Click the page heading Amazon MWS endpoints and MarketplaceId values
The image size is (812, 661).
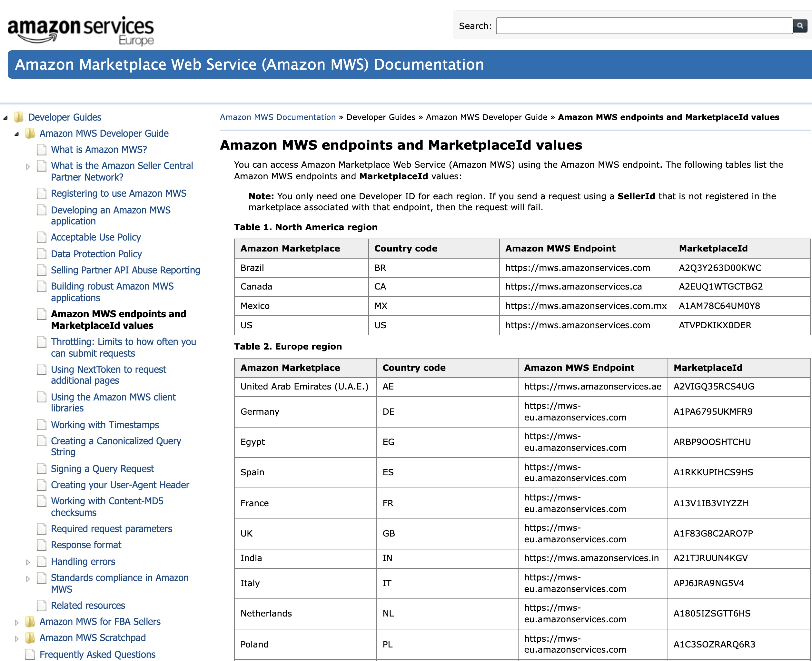pyautogui.click(x=401, y=145)
